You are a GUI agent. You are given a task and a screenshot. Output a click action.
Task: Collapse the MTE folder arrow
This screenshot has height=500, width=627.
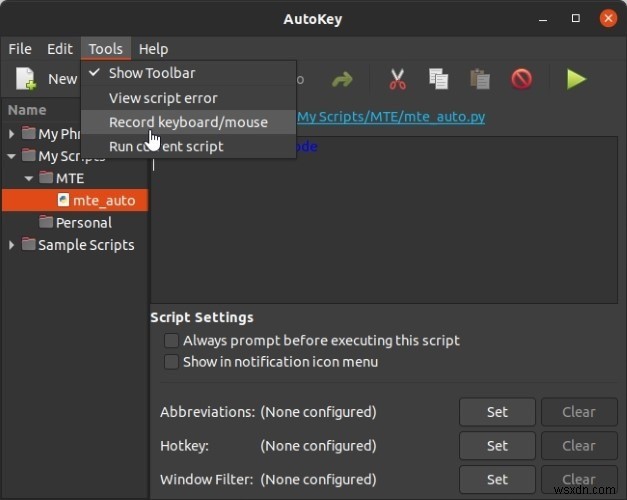(29, 178)
